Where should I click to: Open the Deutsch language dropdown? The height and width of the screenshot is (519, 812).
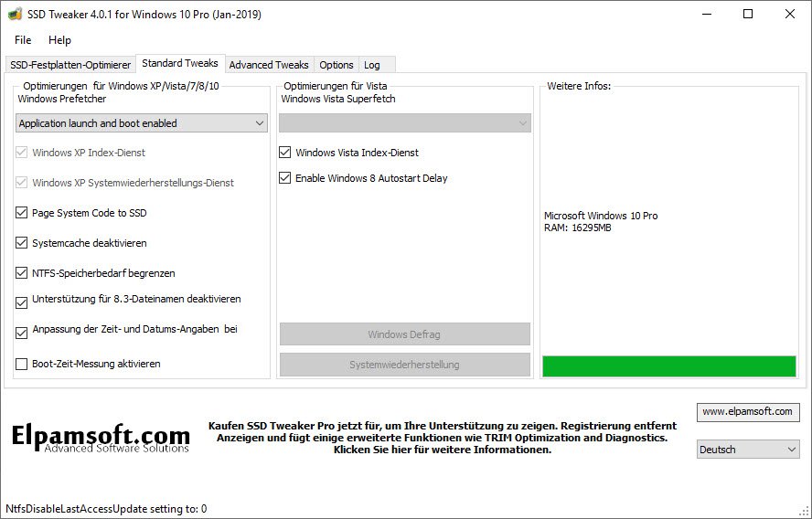[x=748, y=450]
